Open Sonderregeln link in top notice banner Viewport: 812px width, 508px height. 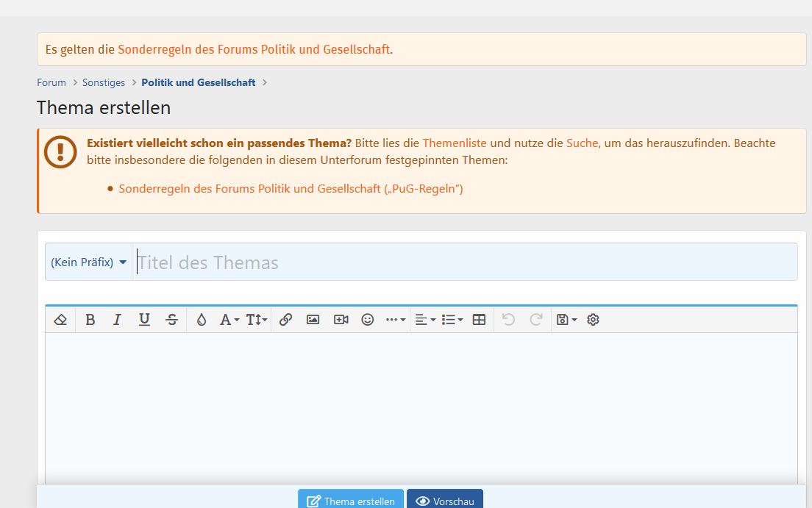254,49
